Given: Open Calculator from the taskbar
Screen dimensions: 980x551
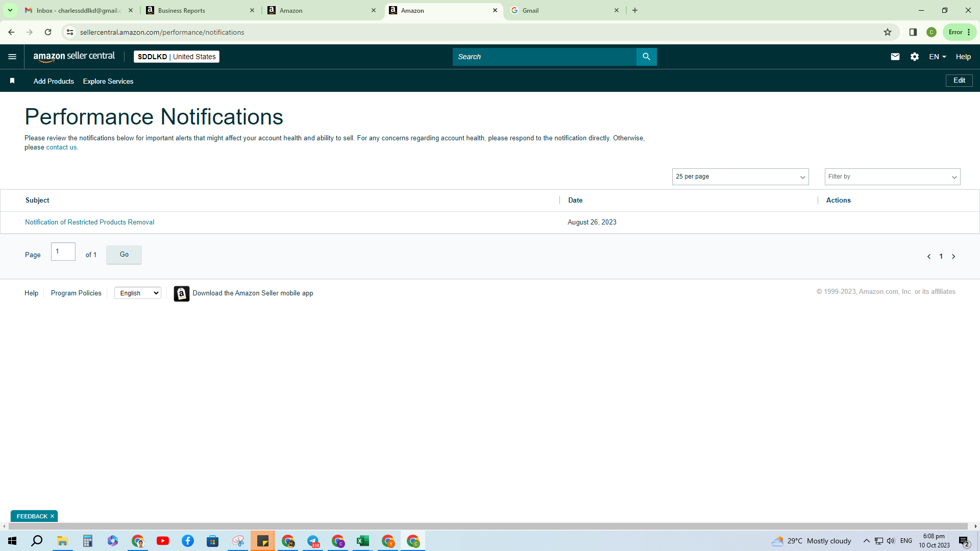Looking at the screenshot, I should pos(88,541).
